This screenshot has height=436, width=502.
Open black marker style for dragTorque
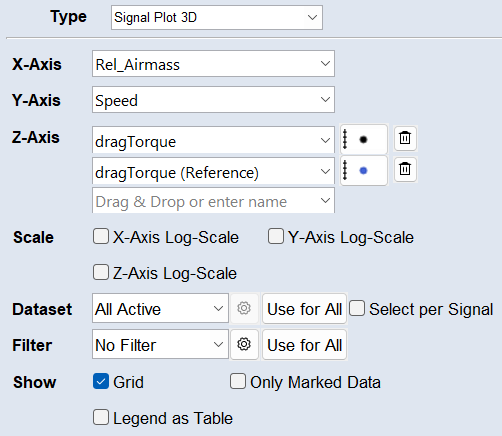(x=363, y=139)
